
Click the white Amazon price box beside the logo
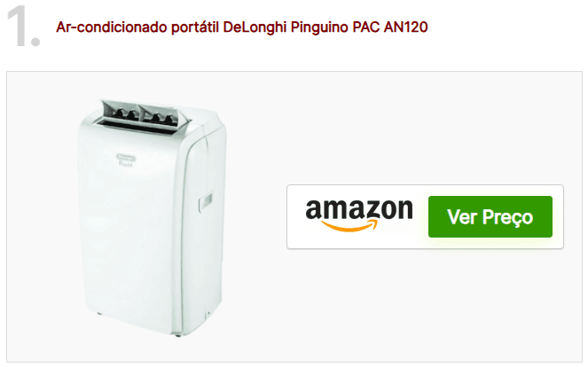(x=425, y=216)
